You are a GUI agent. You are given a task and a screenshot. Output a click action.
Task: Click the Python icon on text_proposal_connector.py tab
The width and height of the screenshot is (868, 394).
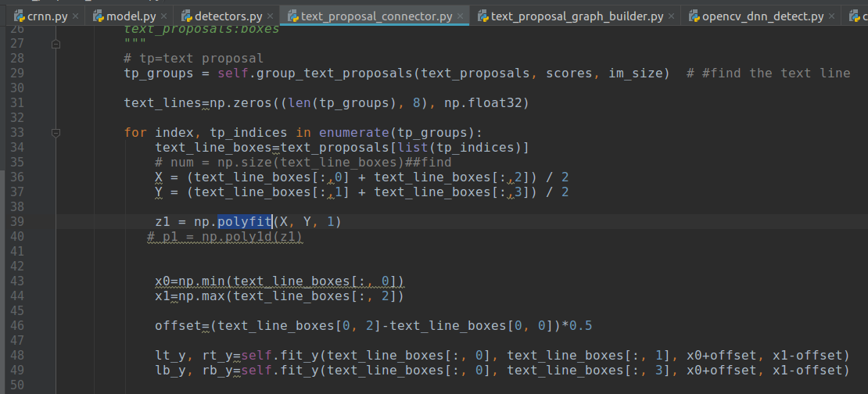point(293,16)
